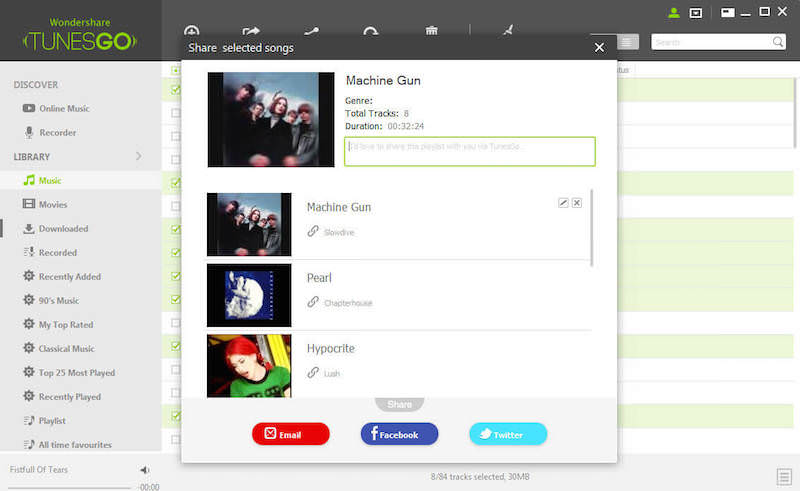Click the Delete trash toolbar icon

click(432, 31)
